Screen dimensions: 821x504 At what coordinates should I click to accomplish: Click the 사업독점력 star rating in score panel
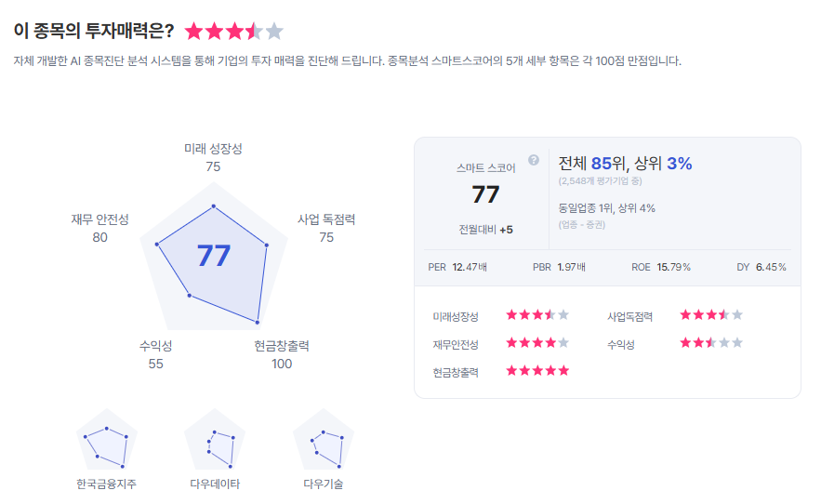pos(711,315)
